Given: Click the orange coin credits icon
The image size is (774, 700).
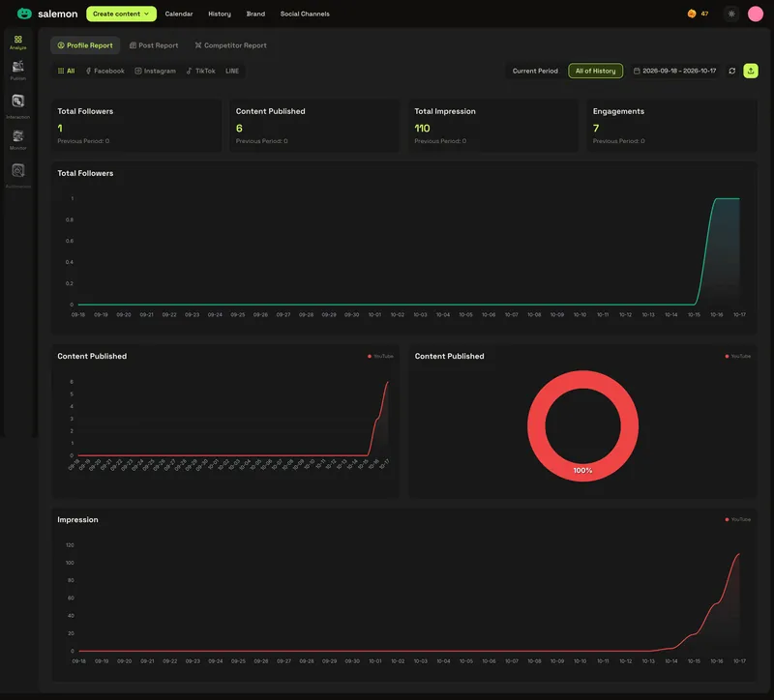Looking at the screenshot, I should click(692, 14).
